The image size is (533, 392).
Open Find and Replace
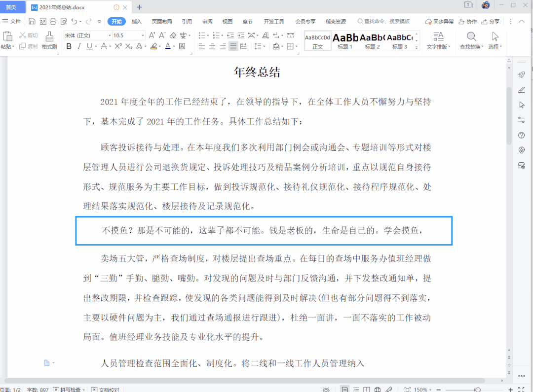(470, 40)
